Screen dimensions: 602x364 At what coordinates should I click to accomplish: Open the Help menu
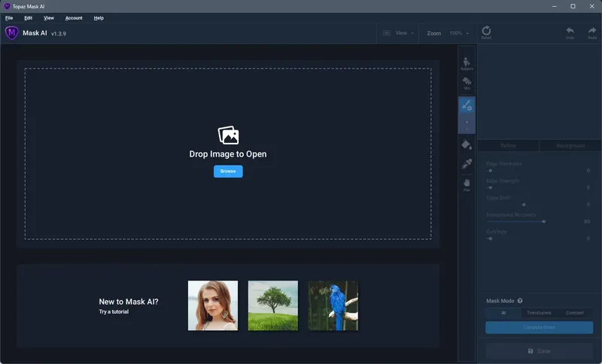(x=99, y=18)
